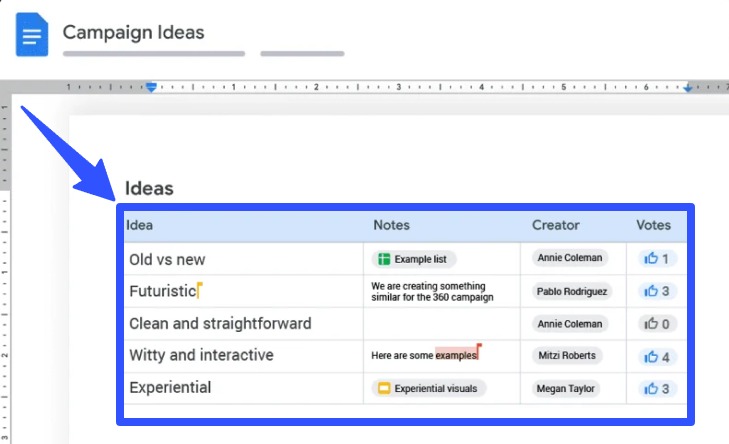Click the highlighted word examples

[x=456, y=356]
